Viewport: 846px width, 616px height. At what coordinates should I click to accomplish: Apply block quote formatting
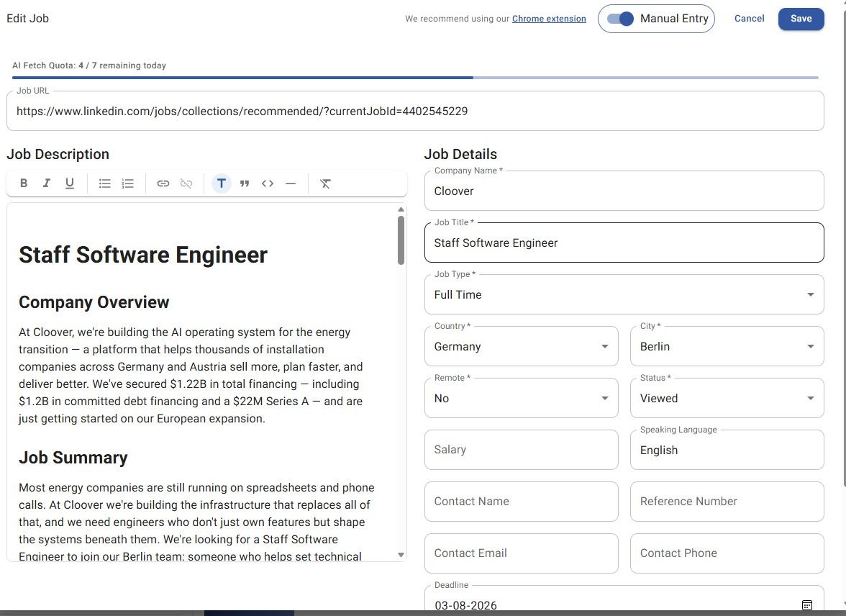tap(245, 184)
